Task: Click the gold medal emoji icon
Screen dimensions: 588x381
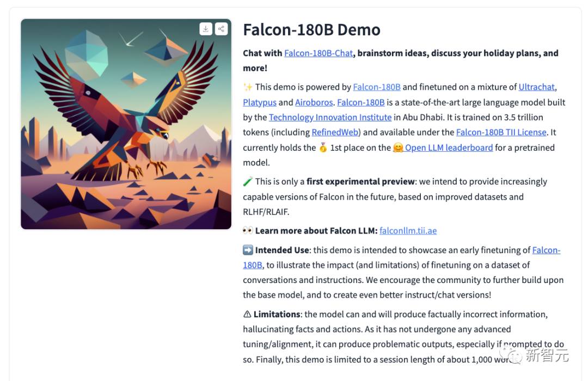Action: (x=323, y=148)
